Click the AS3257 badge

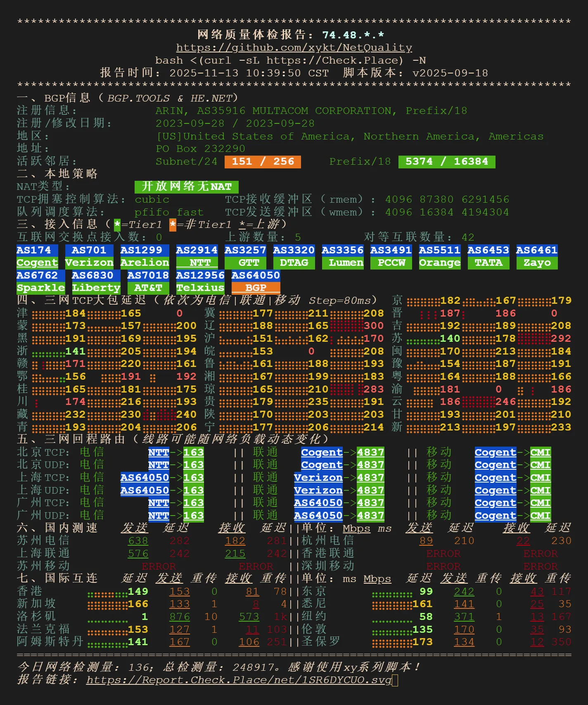coord(245,250)
